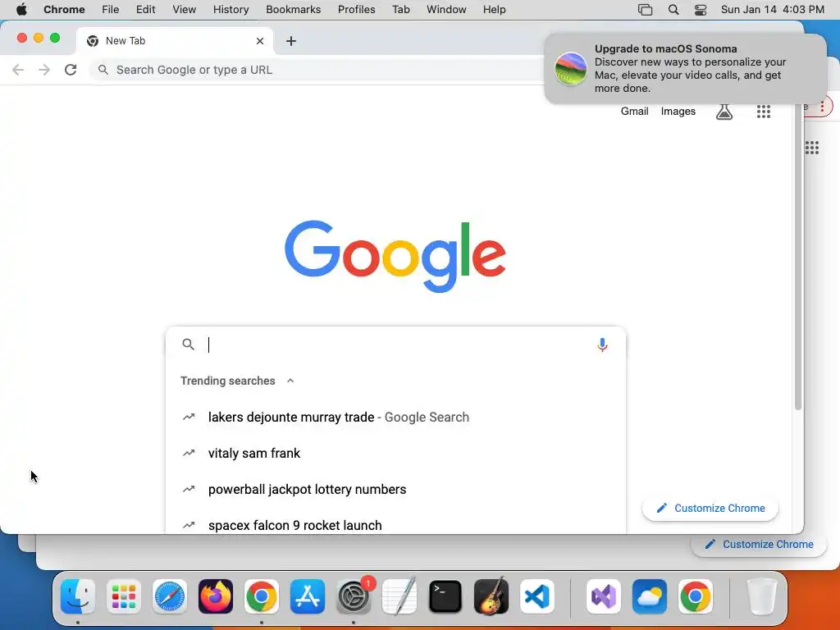Click the Chrome icon left of App Store

tap(262, 596)
